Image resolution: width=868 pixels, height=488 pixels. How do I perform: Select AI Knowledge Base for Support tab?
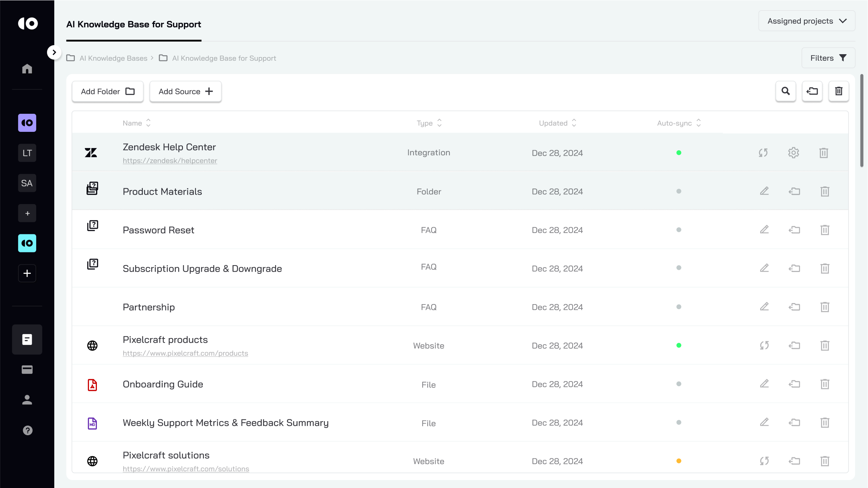pos(134,25)
